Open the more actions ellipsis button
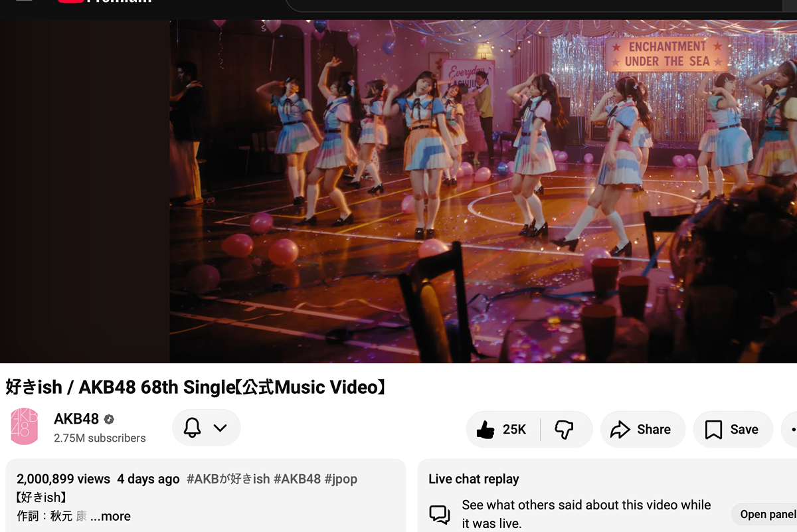 [x=790, y=430]
